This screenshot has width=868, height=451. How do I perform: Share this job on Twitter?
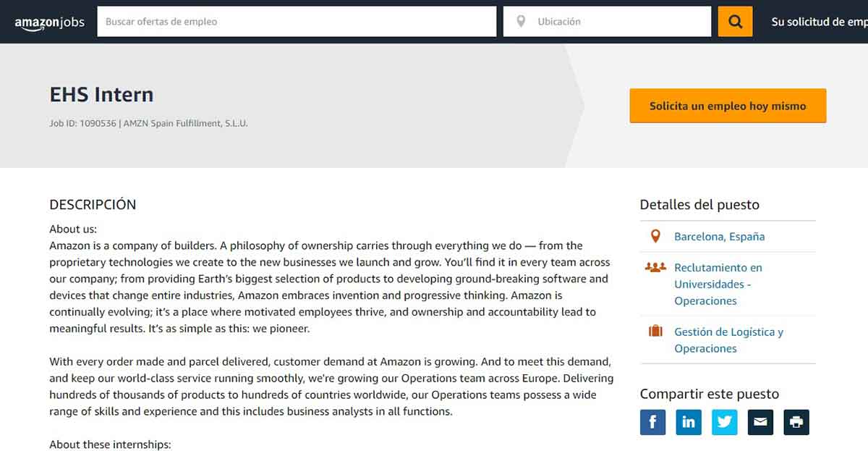pyautogui.click(x=724, y=422)
